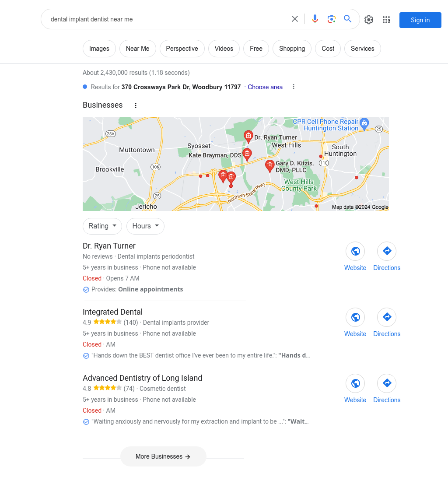Open Dr. Ryan Turner's Website icon
The width and height of the screenshot is (448, 477).
(355, 251)
